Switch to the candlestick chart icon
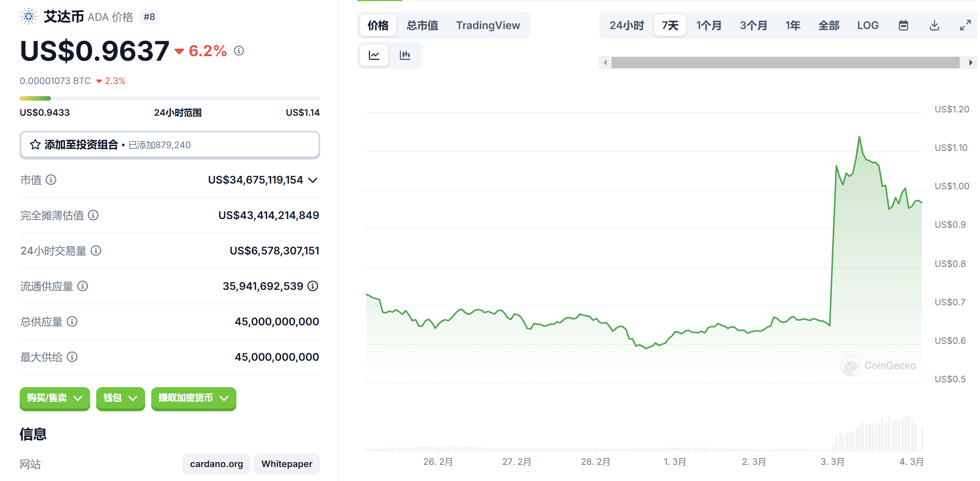The width and height of the screenshot is (980, 481). coord(405,55)
